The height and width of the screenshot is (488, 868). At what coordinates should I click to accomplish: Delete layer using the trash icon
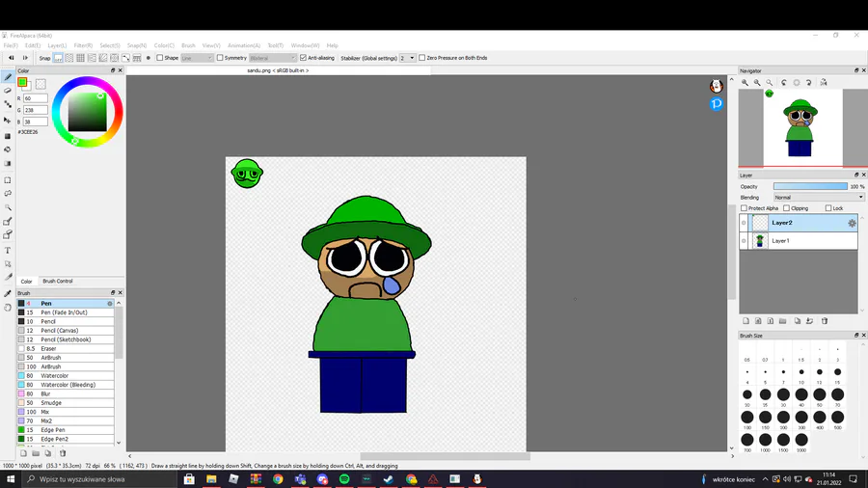pyautogui.click(x=825, y=321)
